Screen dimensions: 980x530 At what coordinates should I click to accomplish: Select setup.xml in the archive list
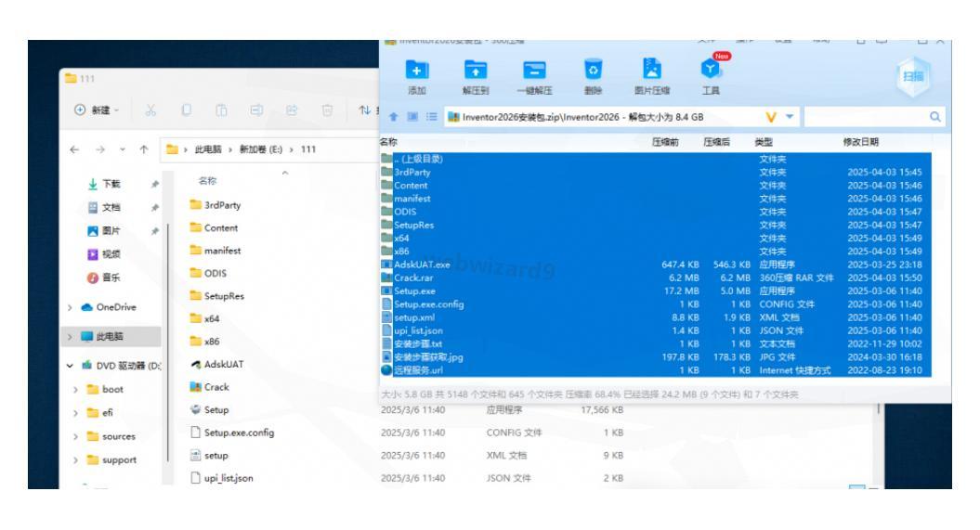click(656, 317)
